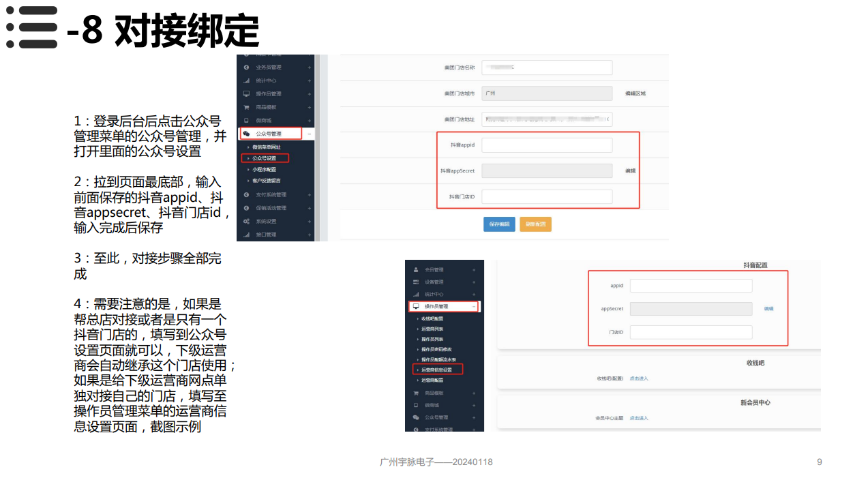Click 点击进入 link next to 收钱吧(配置)
This screenshot has height=478, width=868.
pyautogui.click(x=639, y=378)
